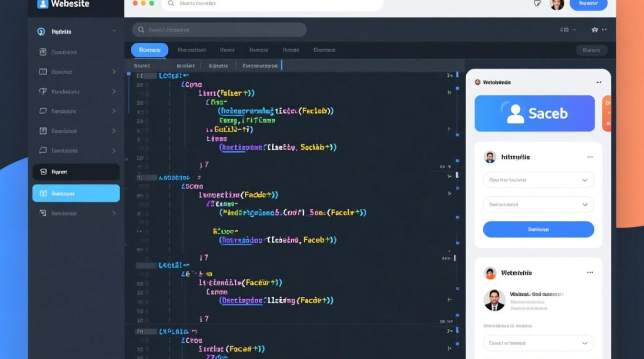Open the first dropdown in the hihtnfiis card
The width and height of the screenshot is (644, 359).
[539, 180]
